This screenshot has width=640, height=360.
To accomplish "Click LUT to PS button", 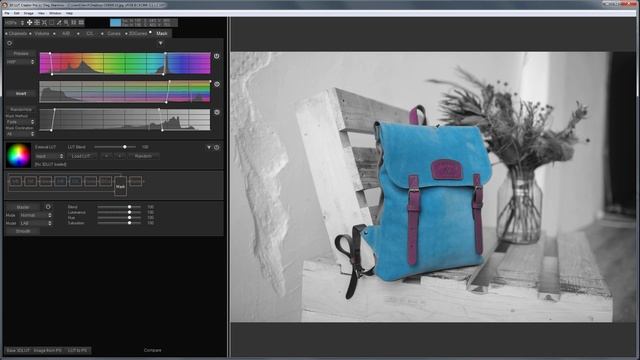I will [x=78, y=350].
